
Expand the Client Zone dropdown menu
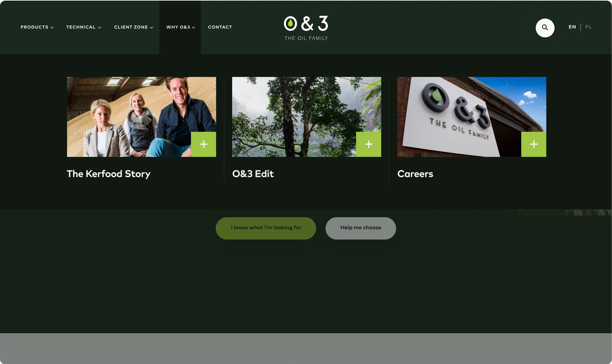tap(133, 27)
